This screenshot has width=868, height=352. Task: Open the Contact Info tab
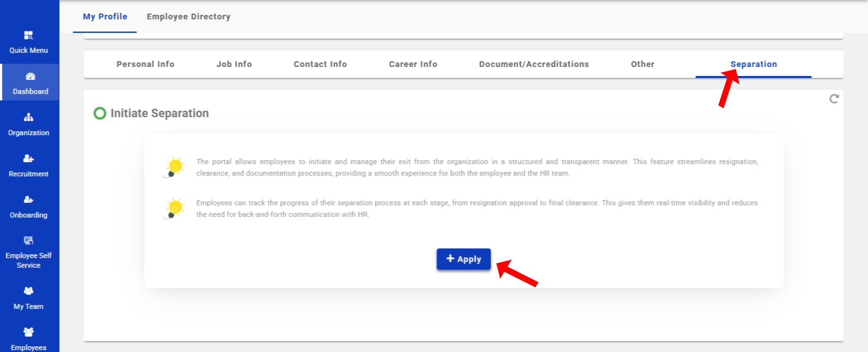coord(320,64)
